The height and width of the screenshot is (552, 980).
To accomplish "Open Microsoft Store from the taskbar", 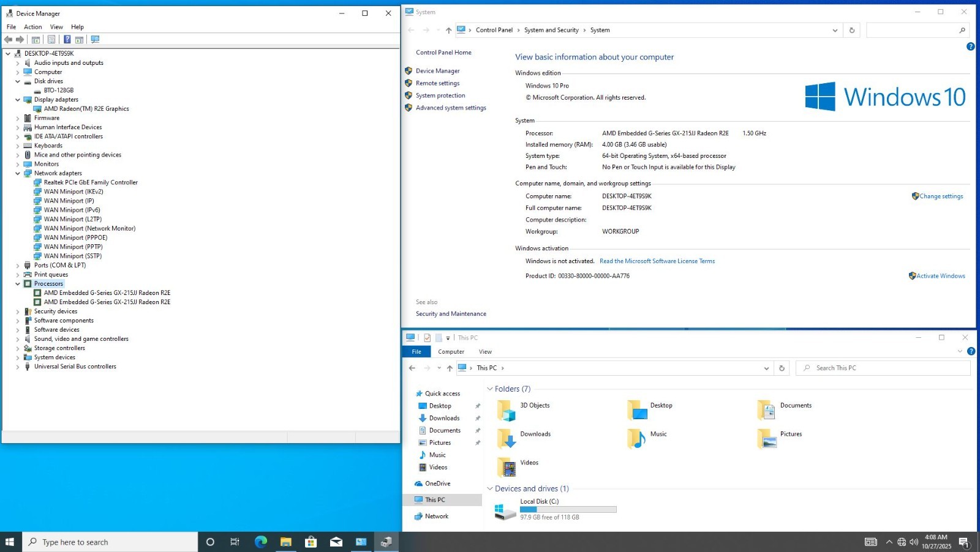I will coord(311,542).
